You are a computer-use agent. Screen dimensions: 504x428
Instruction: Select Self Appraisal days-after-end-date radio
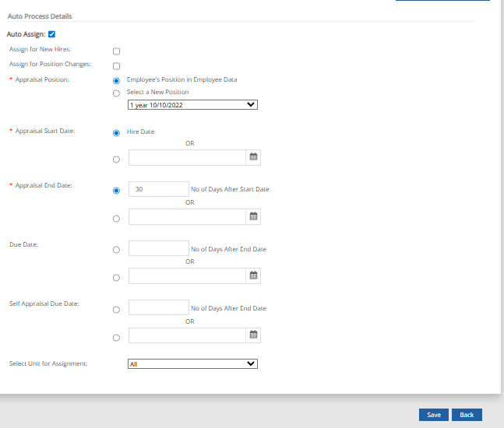click(116, 309)
